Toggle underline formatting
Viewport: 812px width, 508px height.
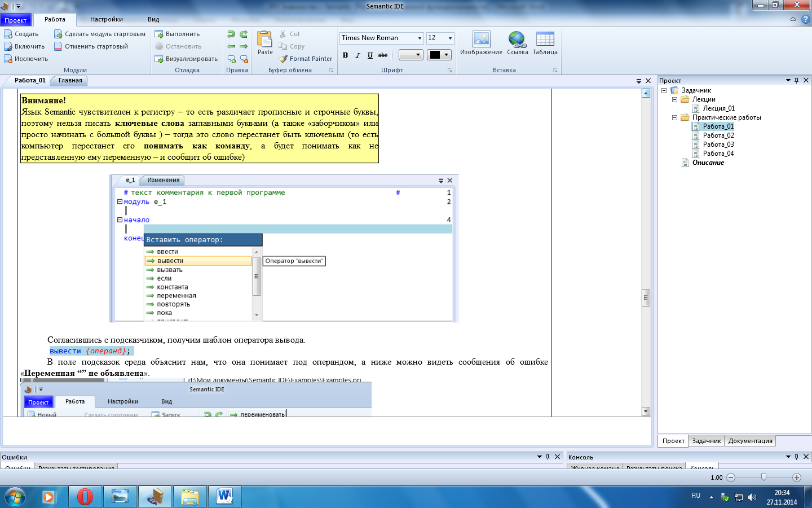pyautogui.click(x=370, y=55)
